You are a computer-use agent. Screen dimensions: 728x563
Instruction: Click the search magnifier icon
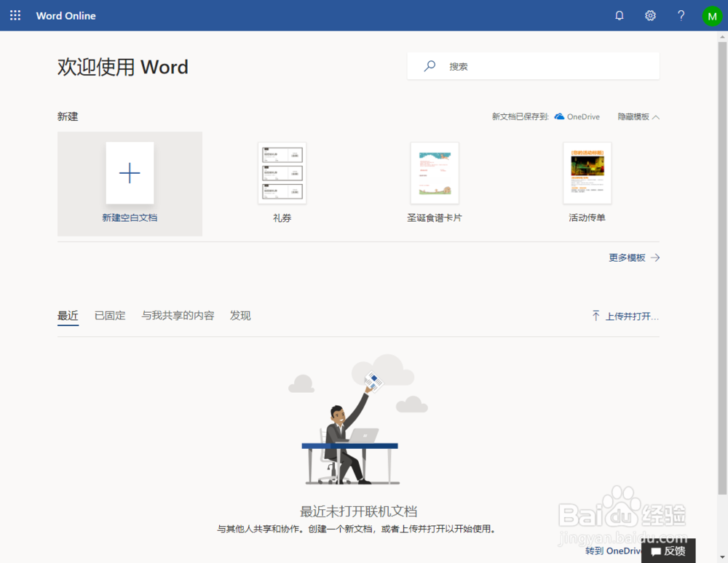pyautogui.click(x=430, y=66)
